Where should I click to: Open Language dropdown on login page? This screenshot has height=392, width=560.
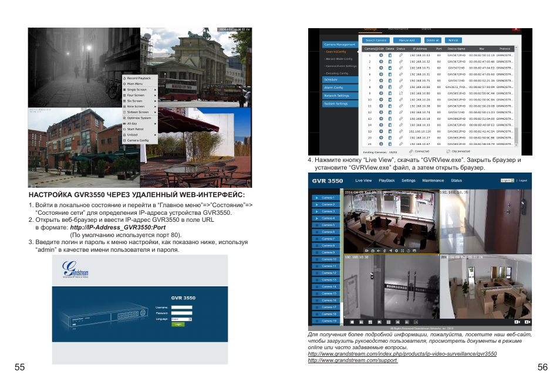coord(181,319)
